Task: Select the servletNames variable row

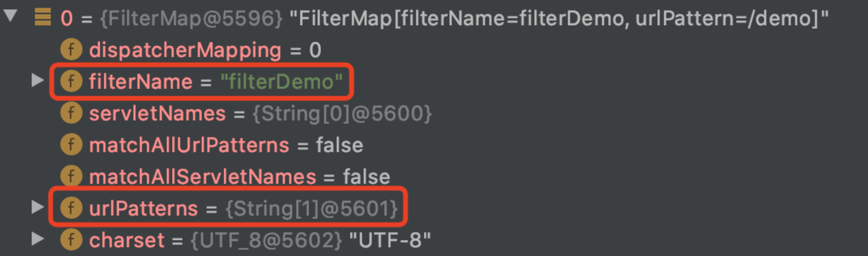Action: tap(157, 114)
